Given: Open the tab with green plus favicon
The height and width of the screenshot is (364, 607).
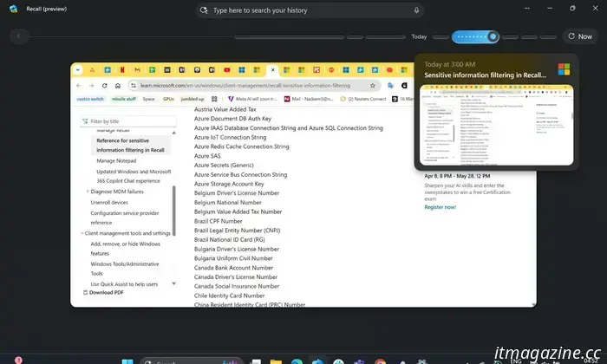Looking at the screenshot, I should tap(152, 70).
